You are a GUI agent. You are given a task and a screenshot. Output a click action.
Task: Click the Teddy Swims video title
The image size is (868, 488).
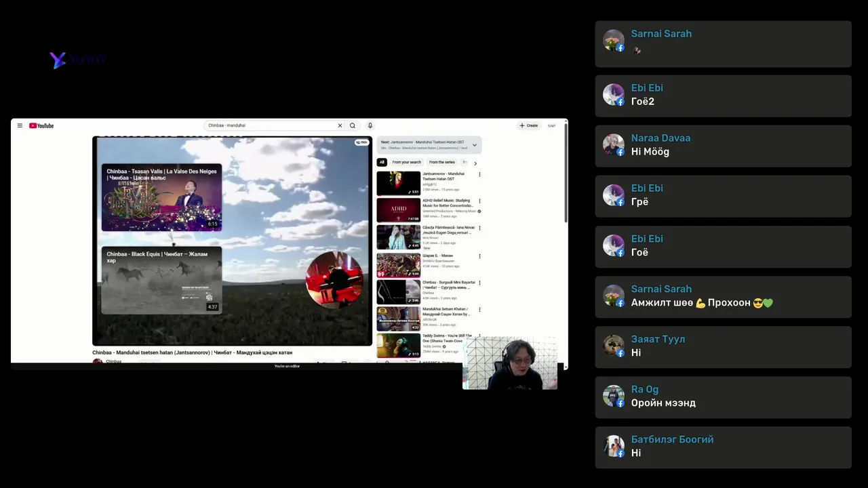[x=448, y=338]
